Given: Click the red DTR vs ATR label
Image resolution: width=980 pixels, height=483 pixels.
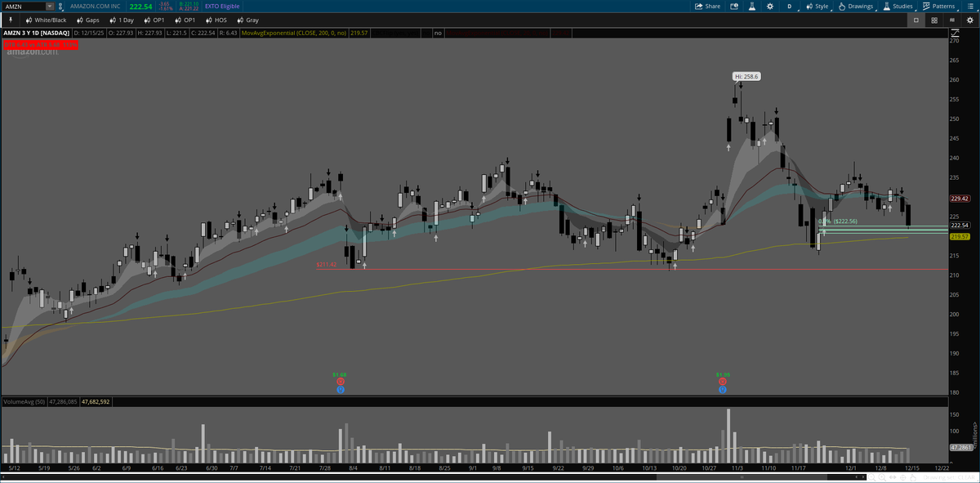Looking at the screenshot, I should pyautogui.click(x=39, y=44).
